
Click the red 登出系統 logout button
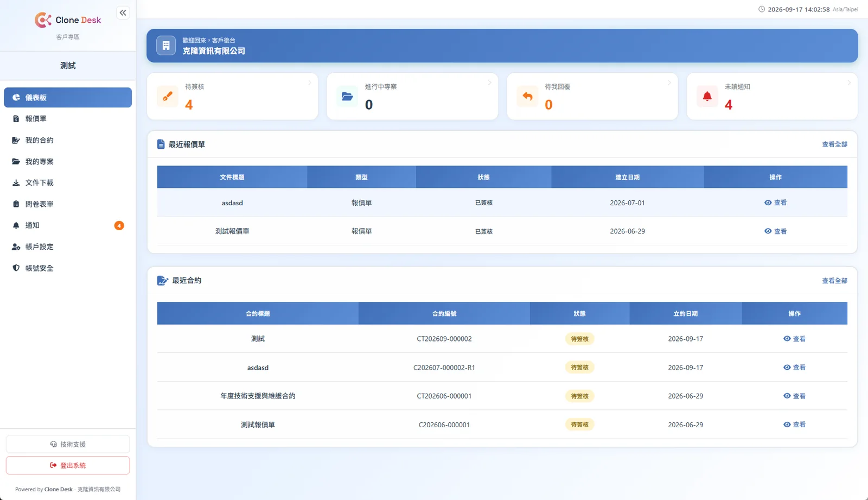click(x=68, y=465)
